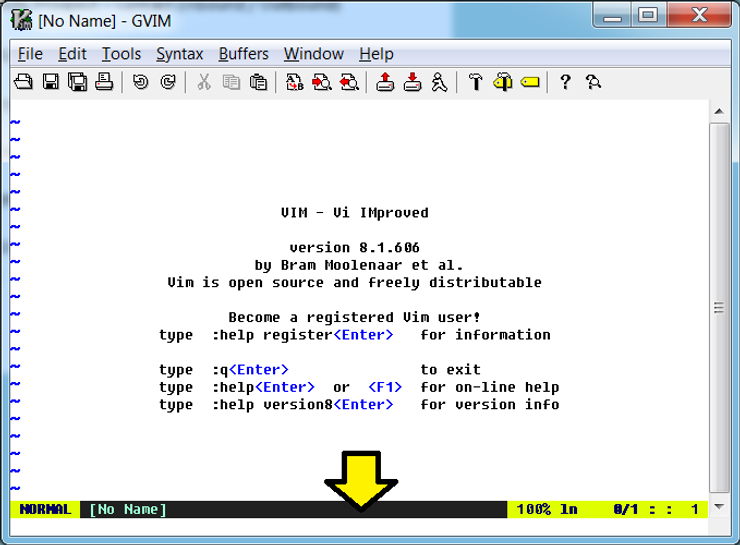This screenshot has width=740, height=545.
Task: Build tags file toolbar icon
Action: coord(503,82)
